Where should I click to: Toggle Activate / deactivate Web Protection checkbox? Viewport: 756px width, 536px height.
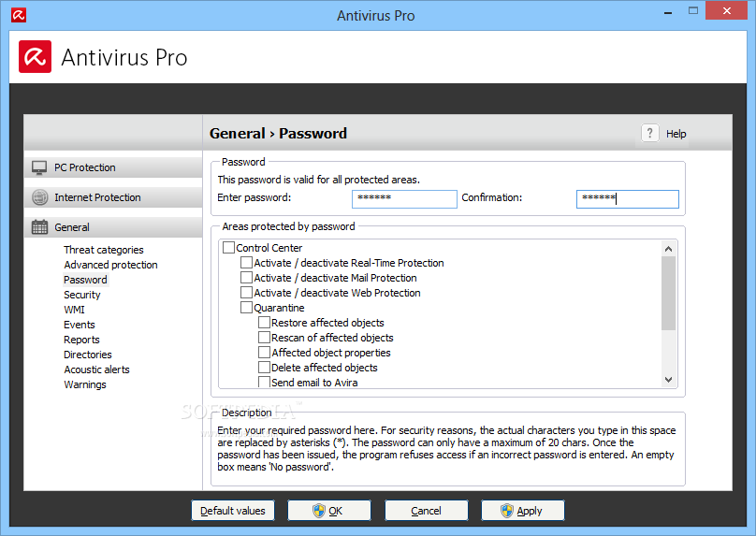(246, 293)
